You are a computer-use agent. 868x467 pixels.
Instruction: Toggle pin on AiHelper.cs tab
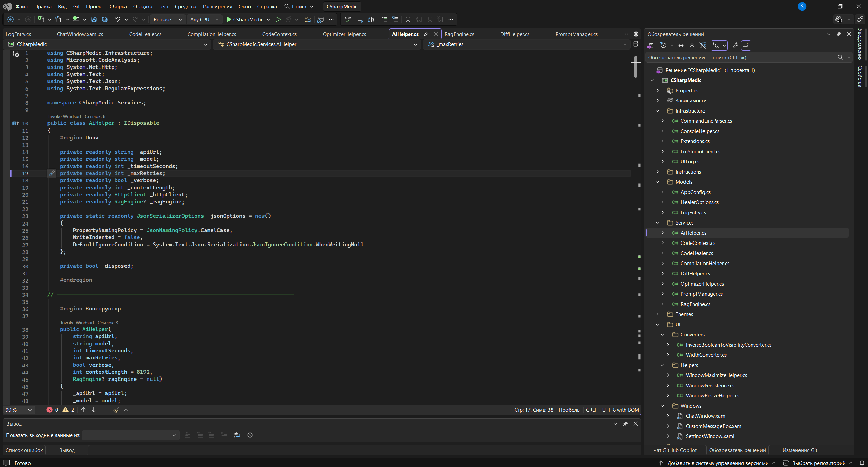click(426, 34)
